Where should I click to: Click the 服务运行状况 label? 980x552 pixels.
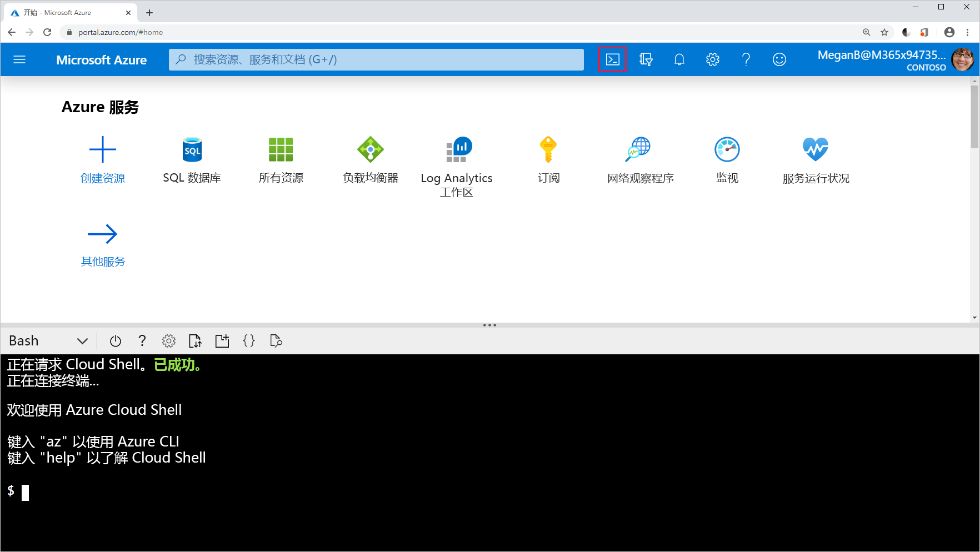point(816,178)
